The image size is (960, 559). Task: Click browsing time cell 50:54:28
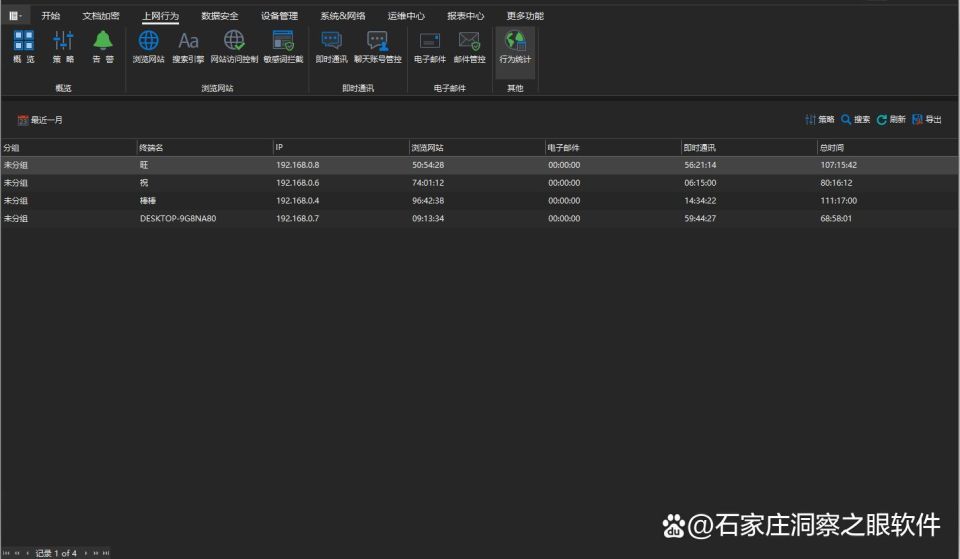coord(428,165)
